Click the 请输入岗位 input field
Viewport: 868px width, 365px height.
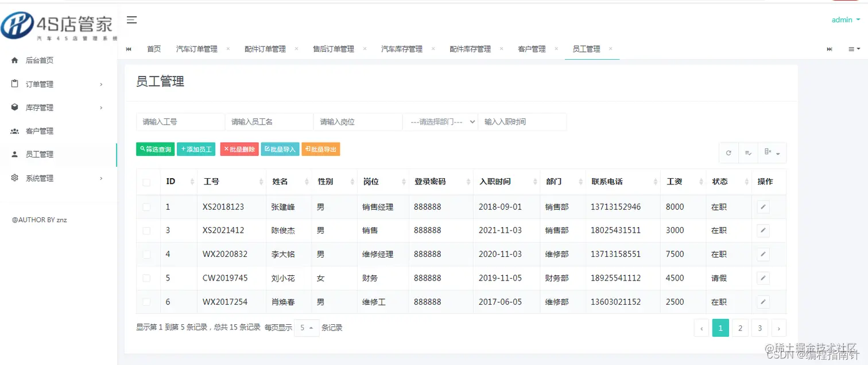pos(358,122)
